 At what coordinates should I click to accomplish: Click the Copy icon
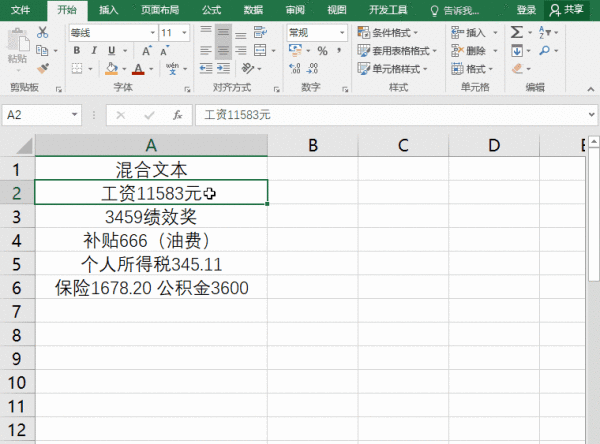coord(42,50)
